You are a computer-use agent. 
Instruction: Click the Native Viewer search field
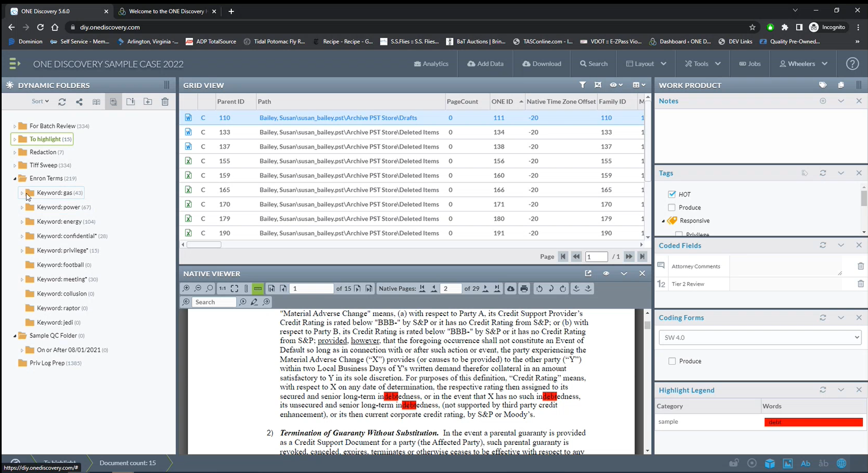(214, 302)
